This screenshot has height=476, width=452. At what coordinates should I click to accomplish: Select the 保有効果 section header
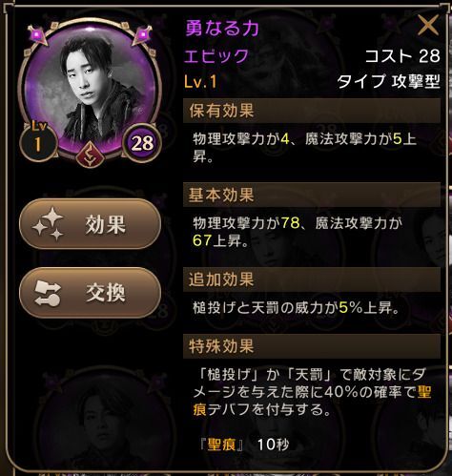click(x=312, y=111)
